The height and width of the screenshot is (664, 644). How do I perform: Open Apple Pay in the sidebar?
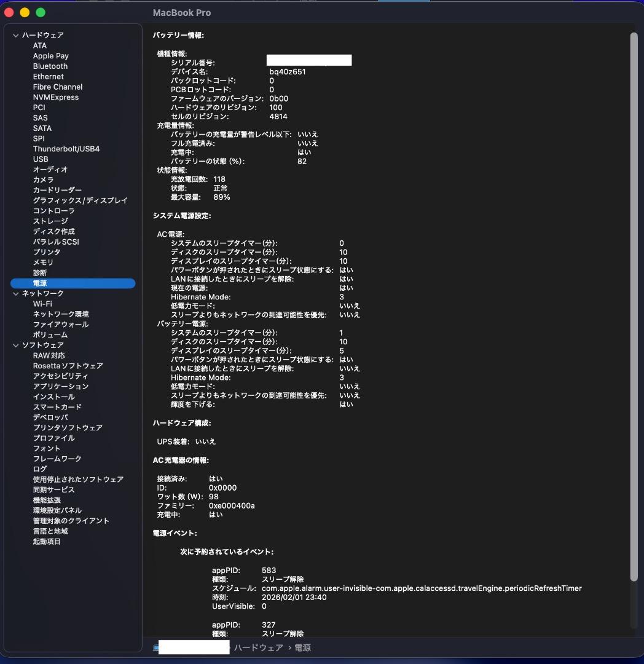click(50, 56)
